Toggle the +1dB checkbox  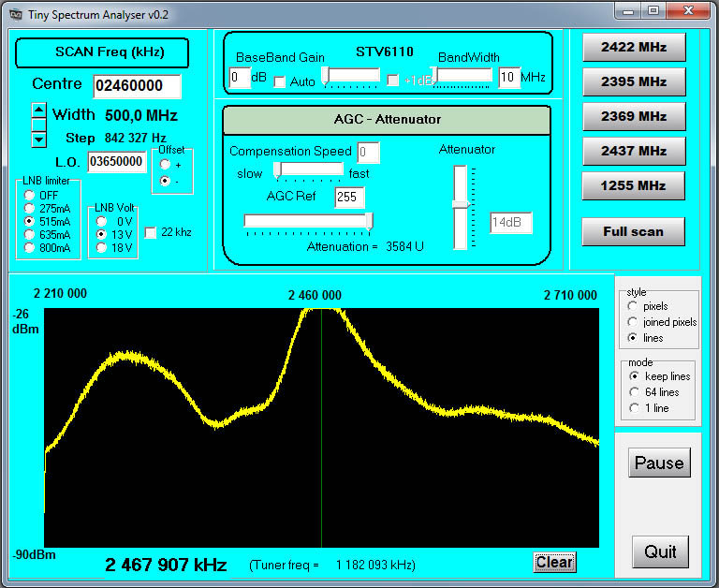pos(392,81)
